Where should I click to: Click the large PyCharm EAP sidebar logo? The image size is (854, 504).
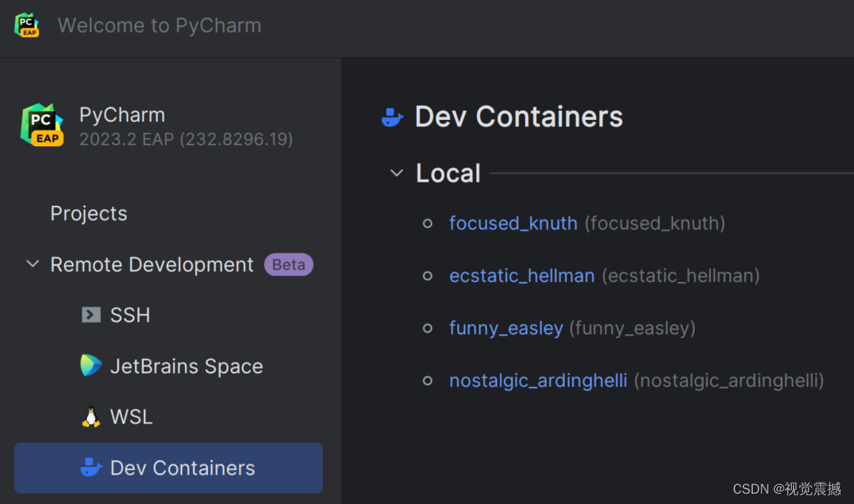pyautogui.click(x=42, y=126)
